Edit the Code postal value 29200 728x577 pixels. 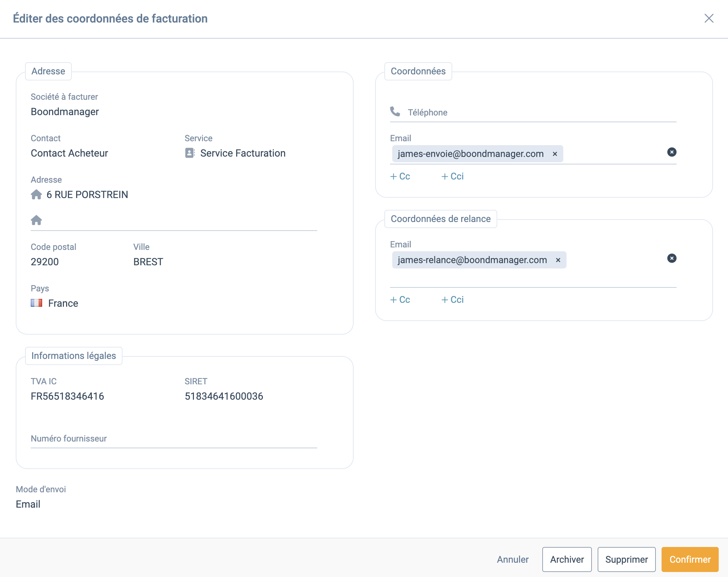[45, 262]
